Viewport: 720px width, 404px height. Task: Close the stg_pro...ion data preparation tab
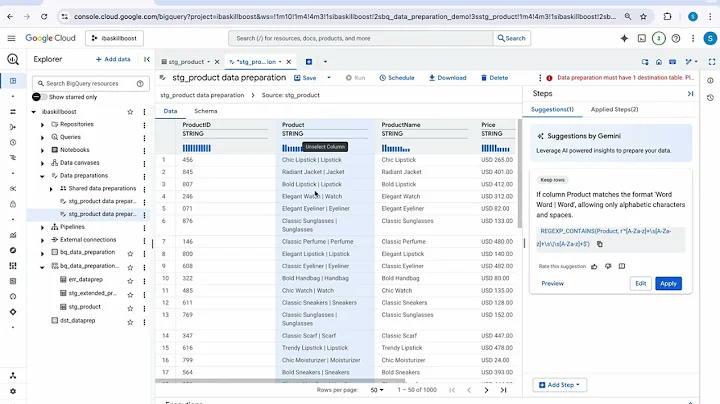click(288, 62)
